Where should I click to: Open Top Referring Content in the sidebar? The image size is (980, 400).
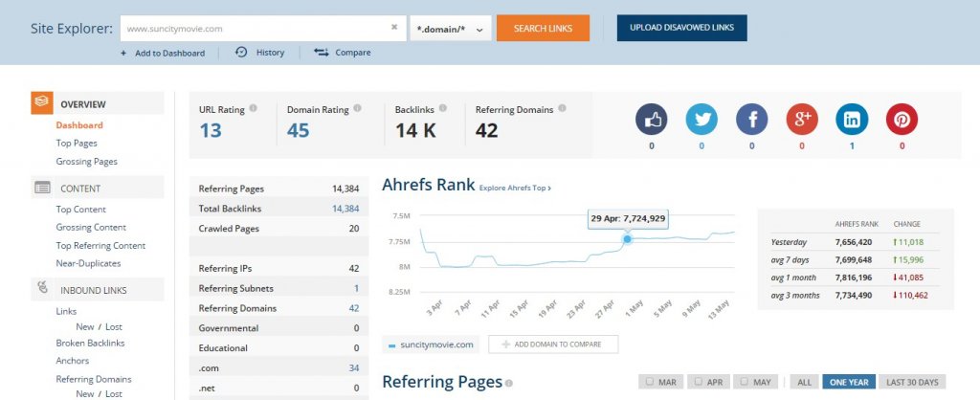click(x=100, y=246)
